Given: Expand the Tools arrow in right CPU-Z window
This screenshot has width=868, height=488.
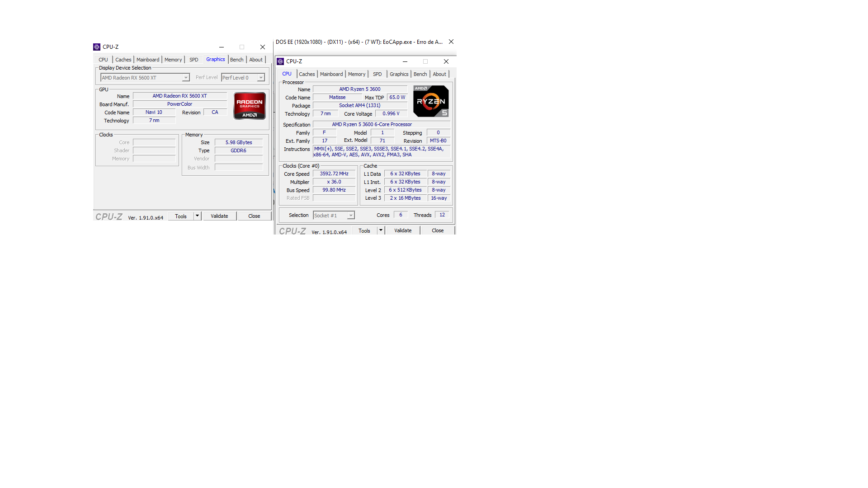Looking at the screenshot, I should point(381,230).
